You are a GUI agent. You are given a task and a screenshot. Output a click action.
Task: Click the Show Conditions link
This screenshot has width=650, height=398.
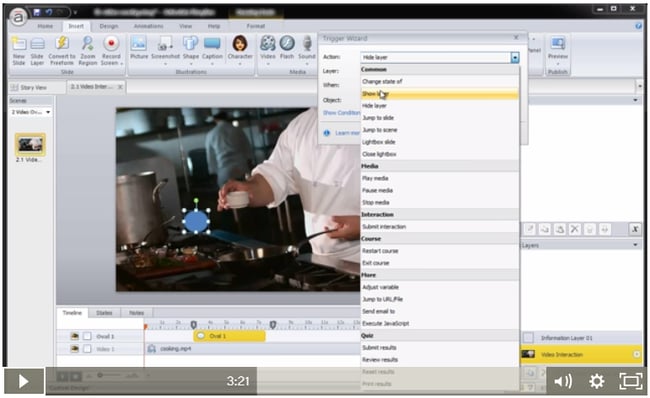point(342,113)
